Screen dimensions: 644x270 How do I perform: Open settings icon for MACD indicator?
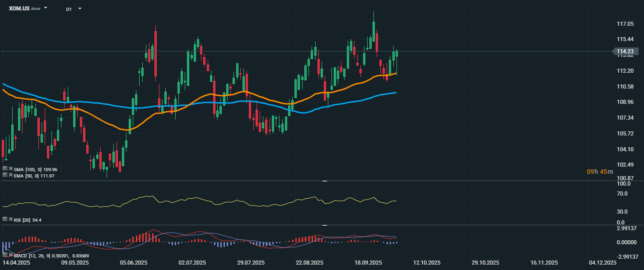point(5,256)
